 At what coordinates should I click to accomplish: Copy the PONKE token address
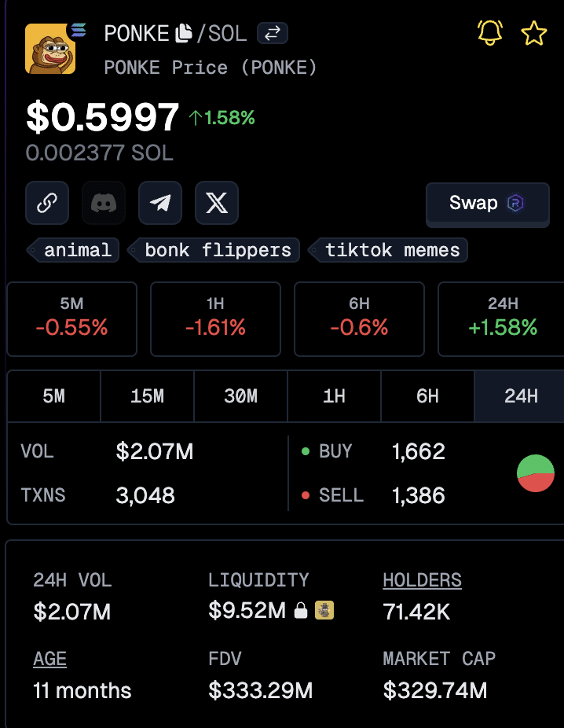[x=183, y=33]
